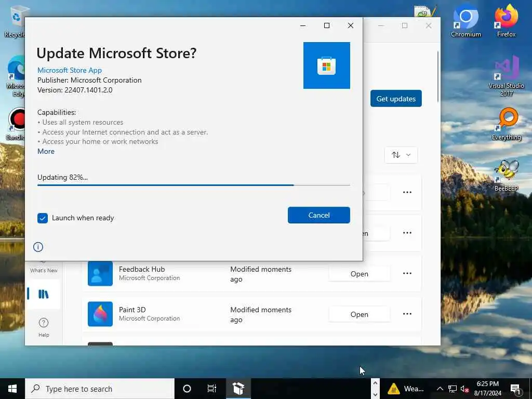The height and width of the screenshot is (399, 532).
Task: Click Paint 3D app icon
Action: point(100,314)
